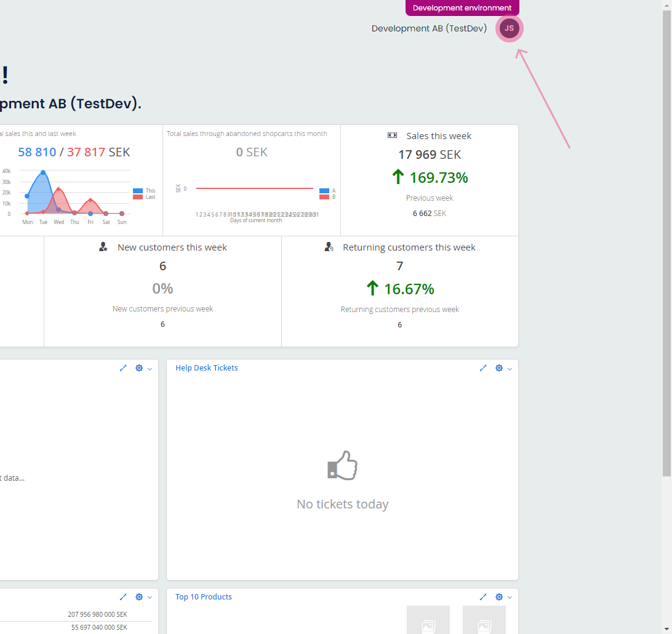Open the Help Desk Tickets title link
Viewport: 672px width, 634px height.
point(207,368)
